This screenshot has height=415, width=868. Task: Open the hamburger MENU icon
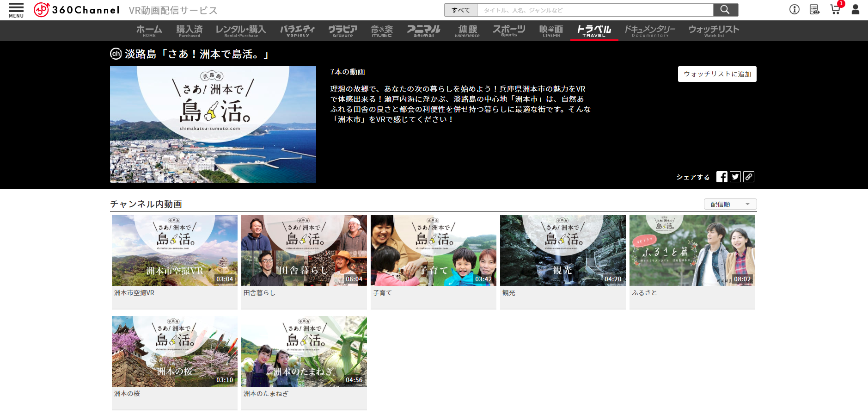click(x=16, y=10)
